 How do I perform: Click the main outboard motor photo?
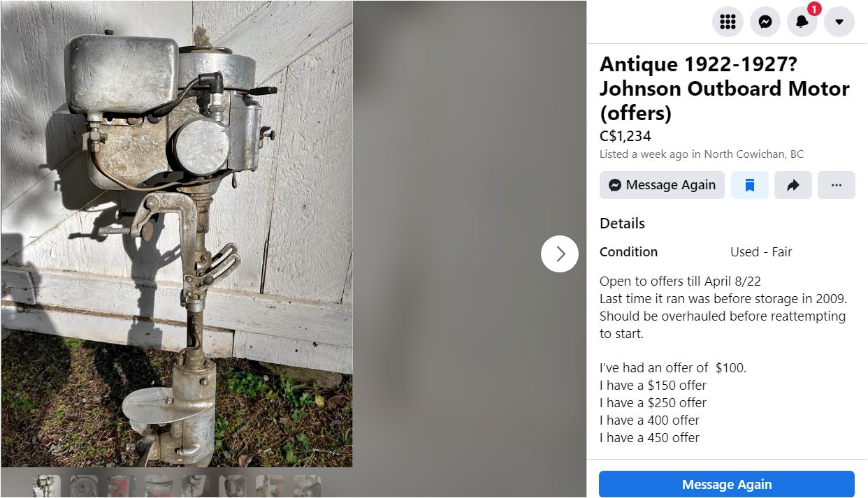pyautogui.click(x=177, y=234)
